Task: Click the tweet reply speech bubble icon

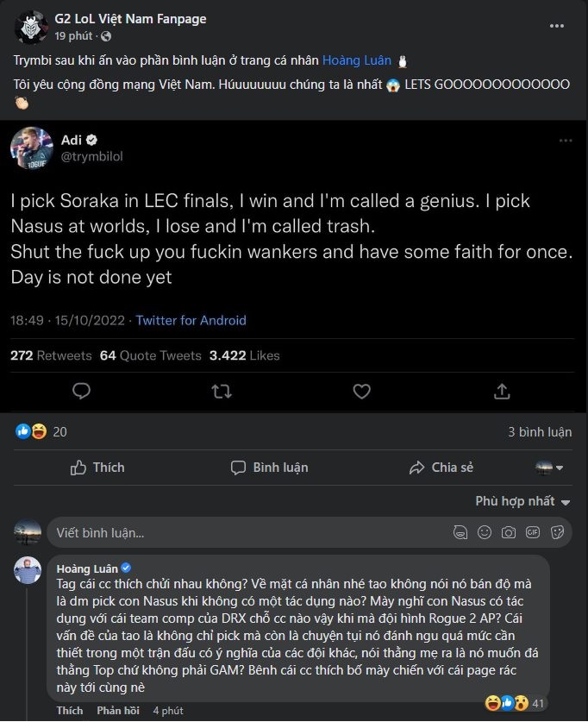Action: 82,392
